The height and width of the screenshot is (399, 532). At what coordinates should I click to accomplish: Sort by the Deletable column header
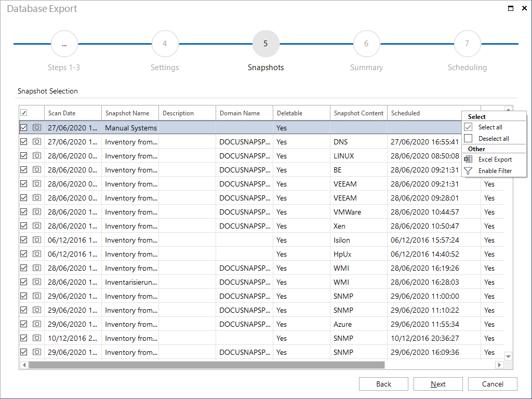point(301,113)
